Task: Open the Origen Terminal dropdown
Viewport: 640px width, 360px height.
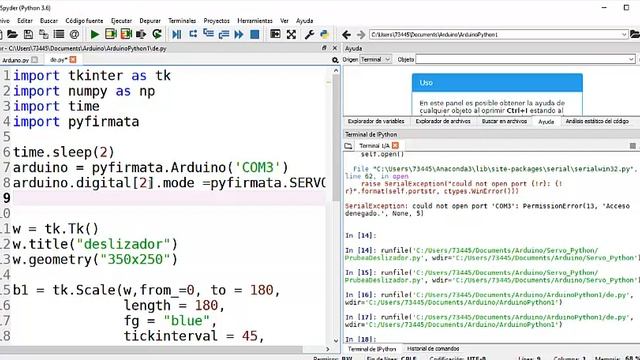Action: tap(376, 60)
